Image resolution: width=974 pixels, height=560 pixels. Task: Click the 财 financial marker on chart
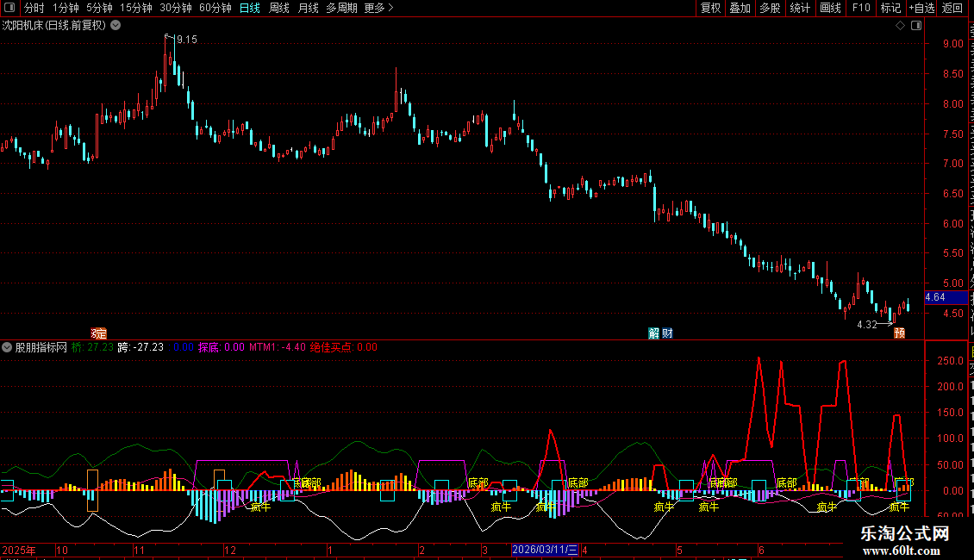[667, 333]
